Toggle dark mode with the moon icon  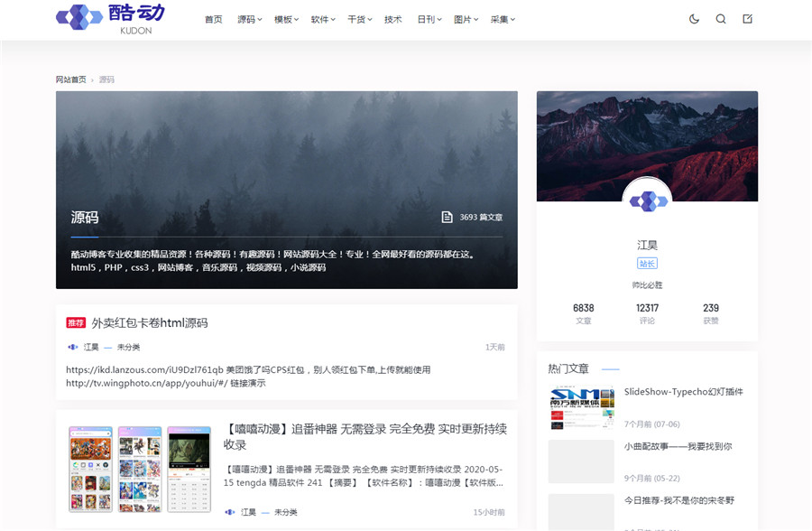click(694, 19)
